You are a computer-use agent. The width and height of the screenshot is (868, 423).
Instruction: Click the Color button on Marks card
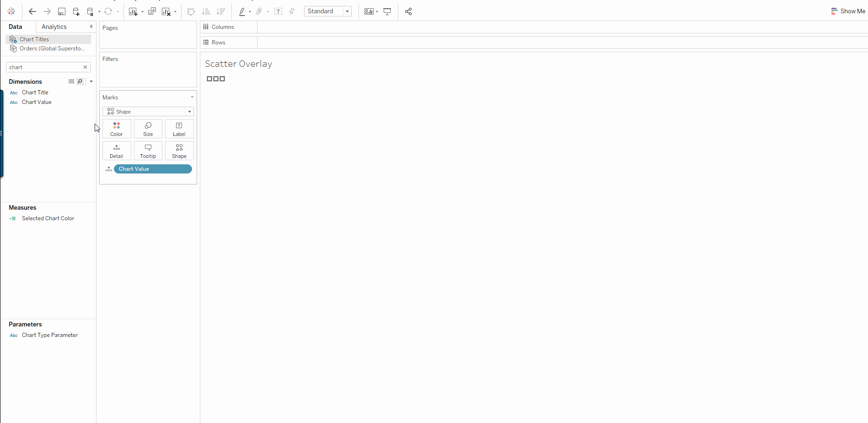click(x=117, y=129)
